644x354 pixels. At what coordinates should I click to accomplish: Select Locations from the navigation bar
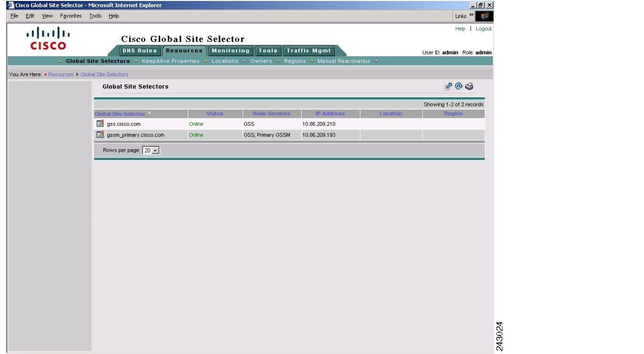[x=225, y=61]
